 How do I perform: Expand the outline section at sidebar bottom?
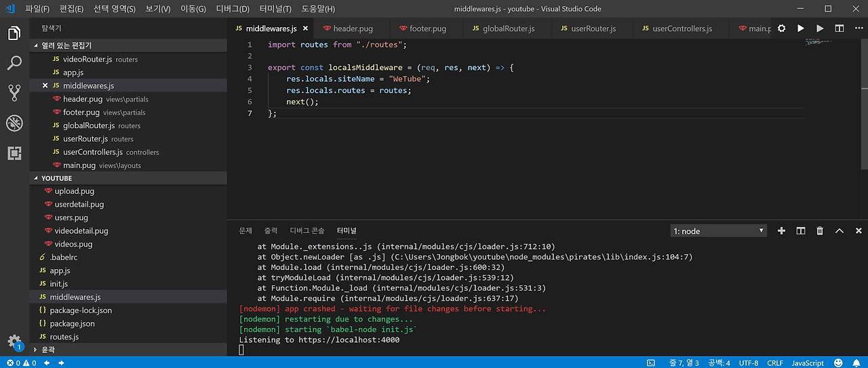(128, 350)
